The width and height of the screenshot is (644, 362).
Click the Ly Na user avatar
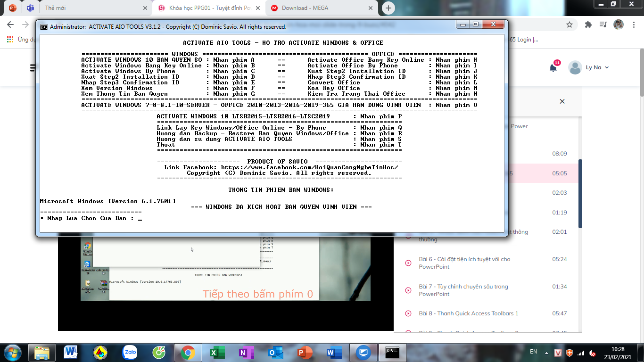click(575, 67)
